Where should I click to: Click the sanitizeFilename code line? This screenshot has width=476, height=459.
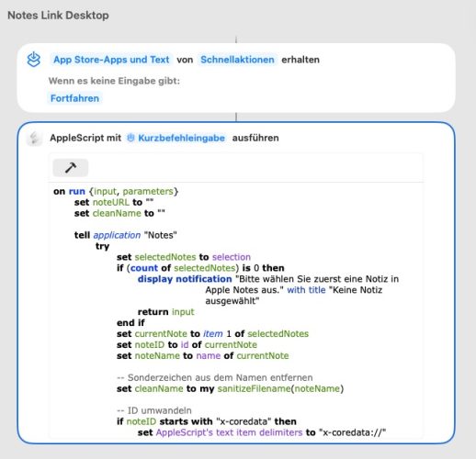pos(231,388)
